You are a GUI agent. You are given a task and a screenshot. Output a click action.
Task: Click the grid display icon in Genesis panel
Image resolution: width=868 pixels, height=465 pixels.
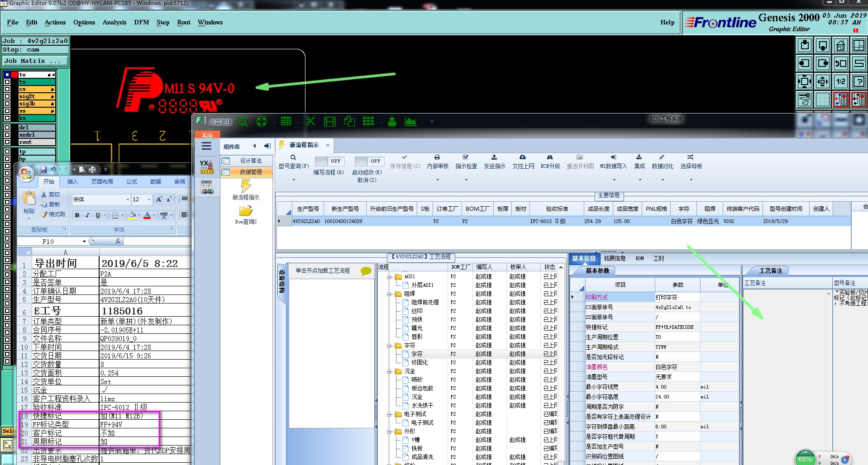(x=822, y=100)
